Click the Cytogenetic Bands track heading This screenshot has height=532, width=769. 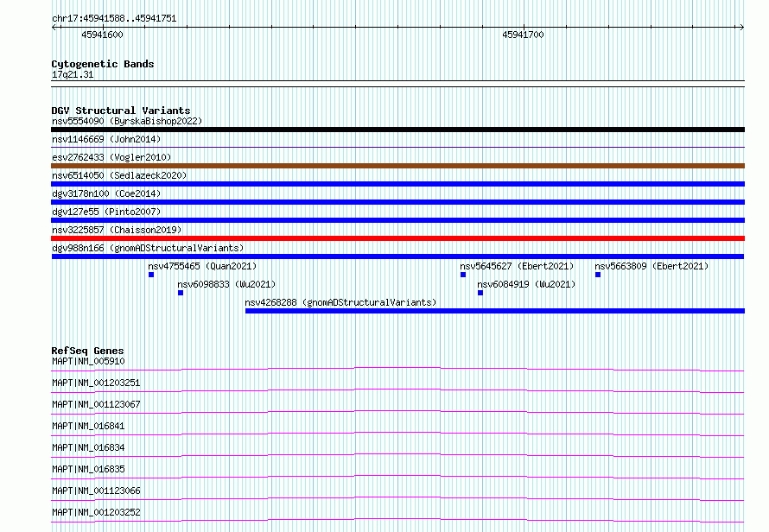tap(103, 64)
